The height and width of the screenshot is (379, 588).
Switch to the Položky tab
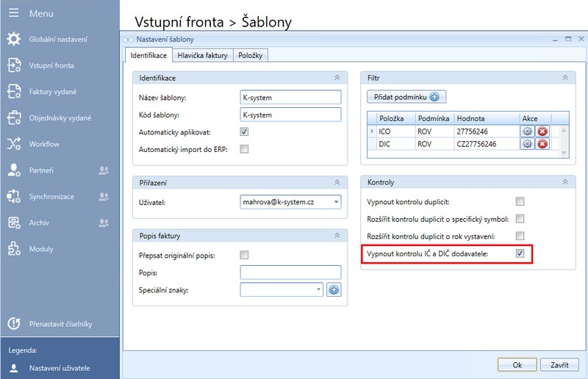[251, 55]
